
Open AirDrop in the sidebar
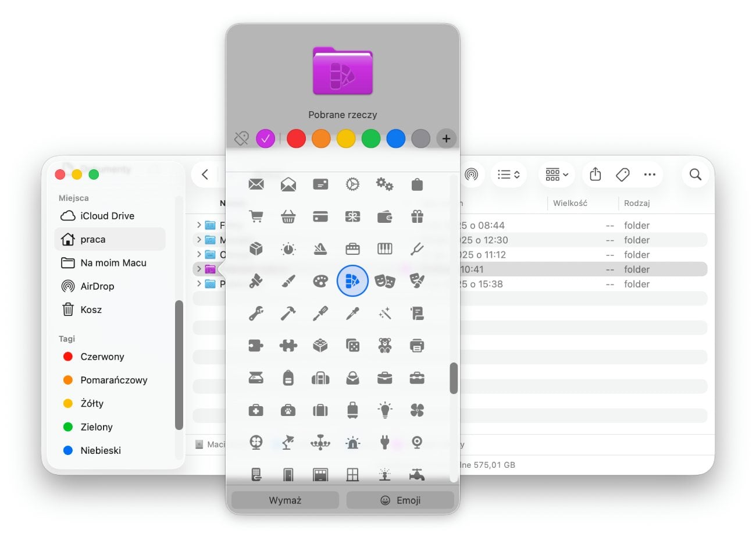coord(97,286)
